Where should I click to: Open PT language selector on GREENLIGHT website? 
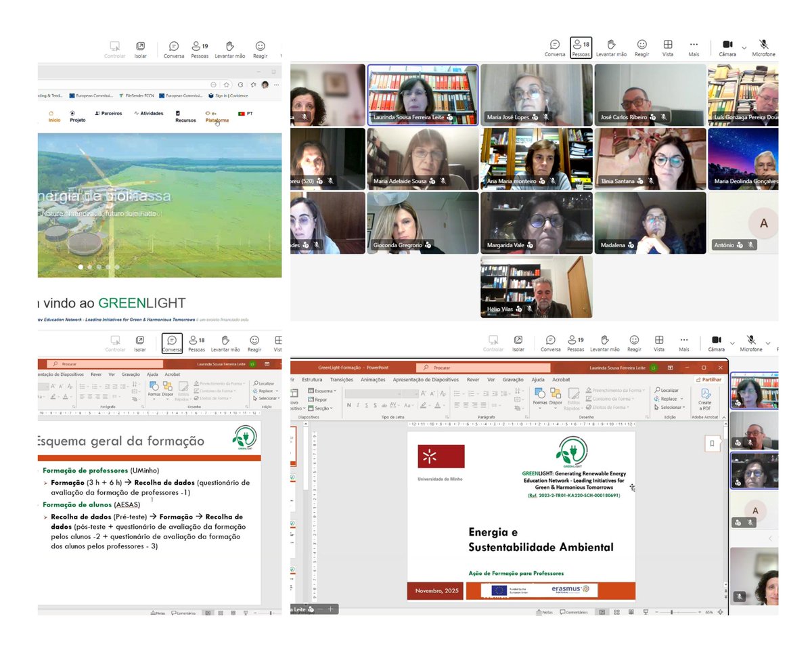(x=245, y=114)
